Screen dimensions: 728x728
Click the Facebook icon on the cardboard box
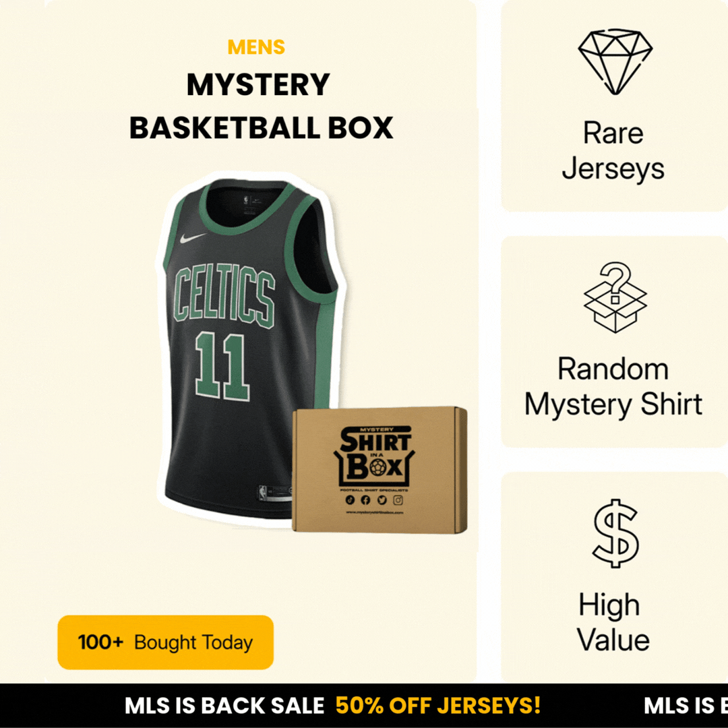point(366,500)
